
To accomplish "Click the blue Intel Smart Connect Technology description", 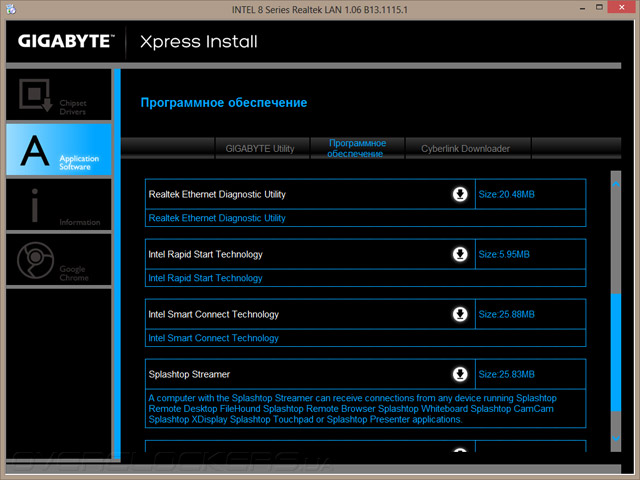I will point(213,338).
